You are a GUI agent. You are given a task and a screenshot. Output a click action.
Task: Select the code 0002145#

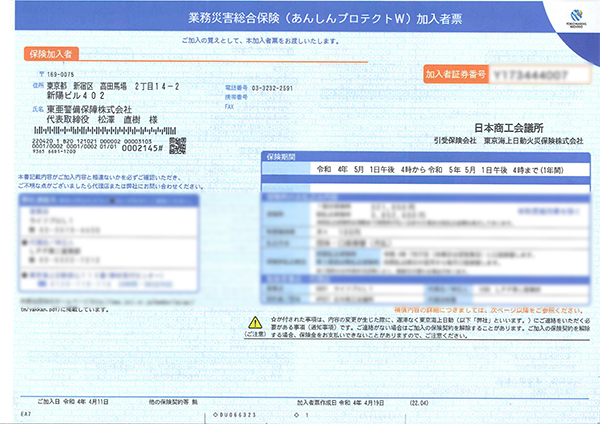[142, 148]
